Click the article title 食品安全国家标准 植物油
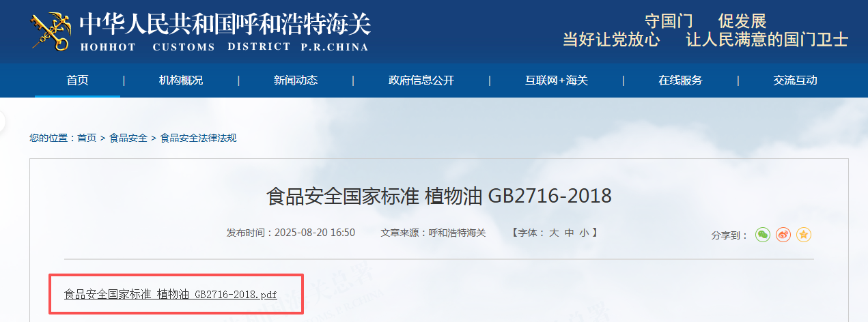This screenshot has width=868, height=322. (438, 196)
